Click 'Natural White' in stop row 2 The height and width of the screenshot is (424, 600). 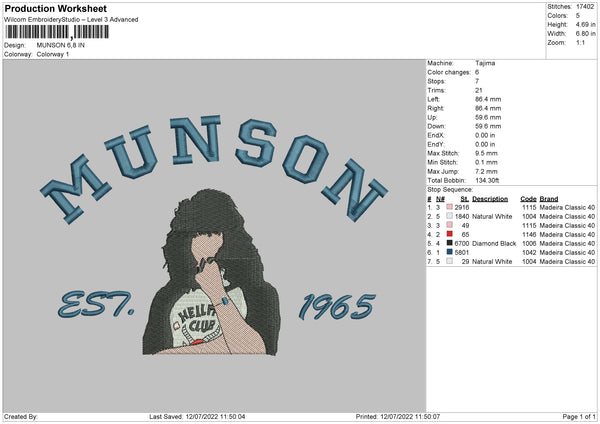[492, 216]
